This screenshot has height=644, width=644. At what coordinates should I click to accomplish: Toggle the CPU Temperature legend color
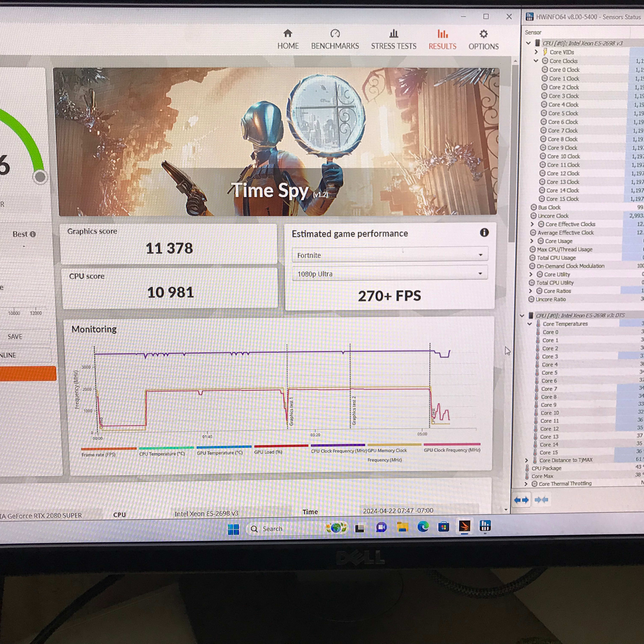click(x=166, y=448)
